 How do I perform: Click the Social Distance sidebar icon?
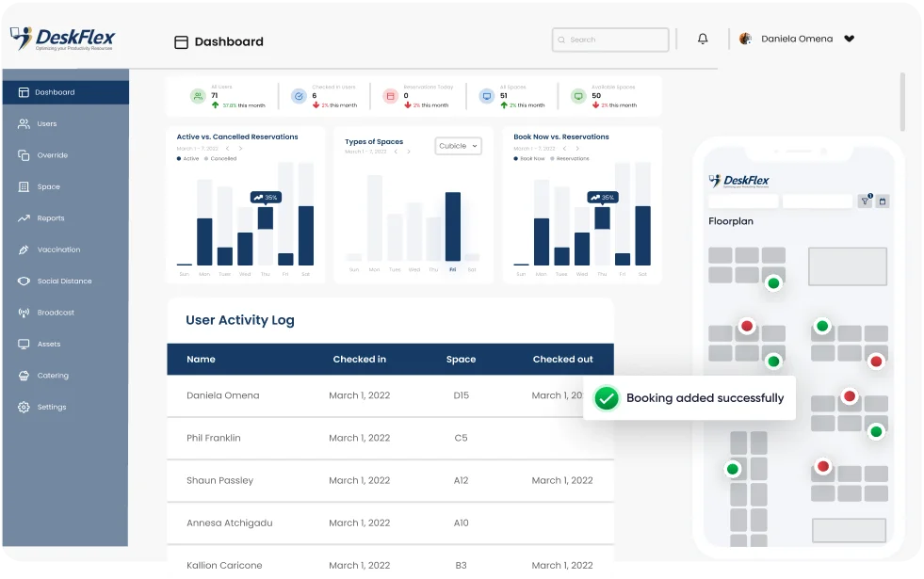[24, 281]
